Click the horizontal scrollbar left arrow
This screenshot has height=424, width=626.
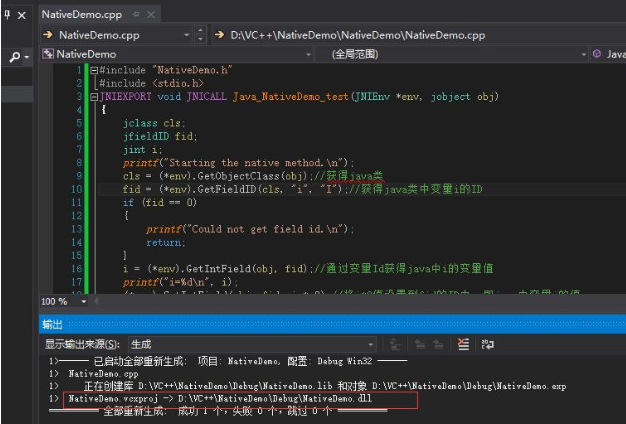pyautogui.click(x=96, y=301)
